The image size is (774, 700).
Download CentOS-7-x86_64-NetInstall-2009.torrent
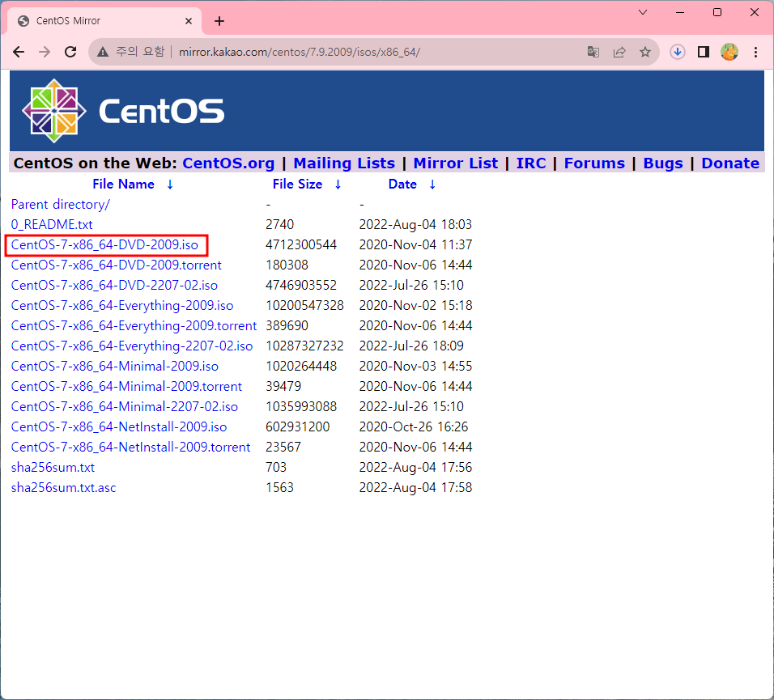[131, 447]
